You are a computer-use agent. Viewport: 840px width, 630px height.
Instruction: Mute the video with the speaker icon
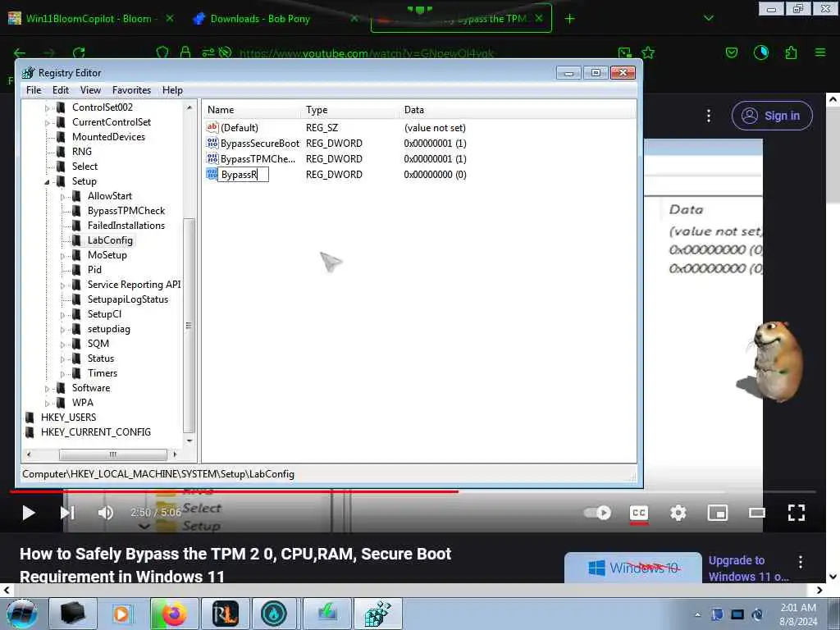coord(106,513)
